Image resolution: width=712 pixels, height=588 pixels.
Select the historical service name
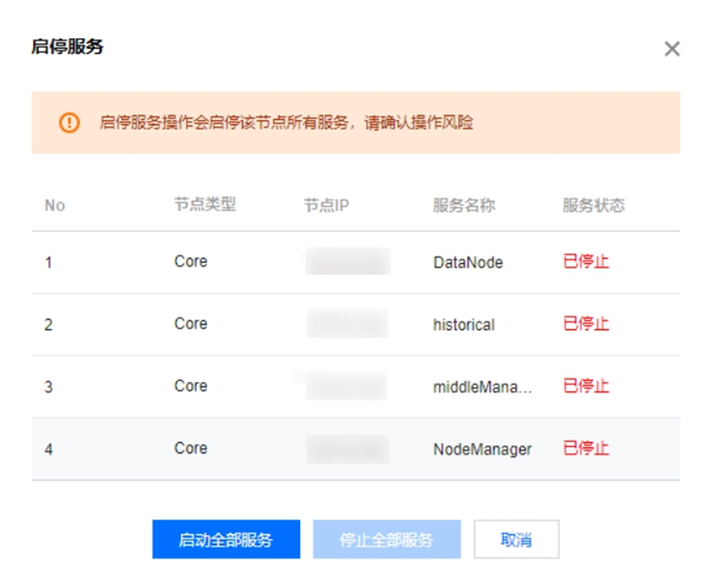click(x=464, y=325)
